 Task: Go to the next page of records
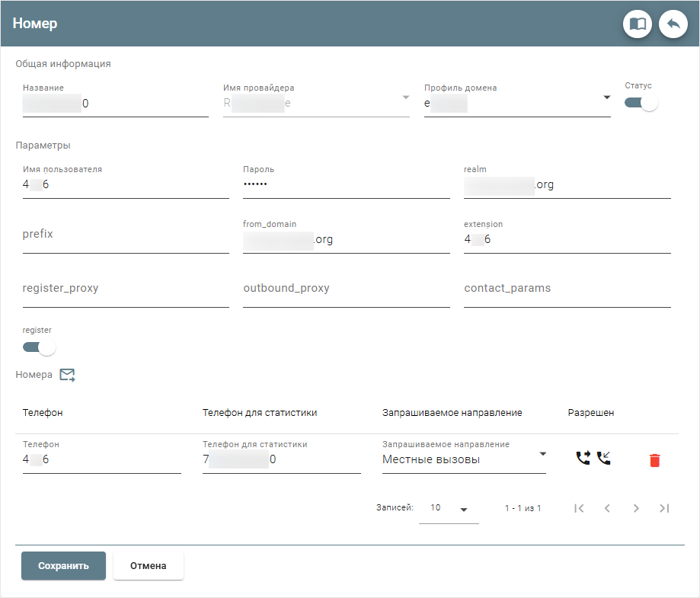[x=636, y=508]
